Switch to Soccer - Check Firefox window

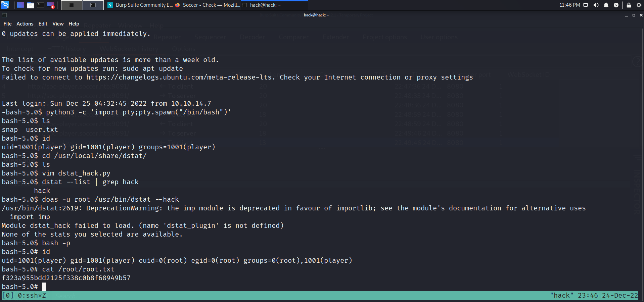(x=208, y=5)
